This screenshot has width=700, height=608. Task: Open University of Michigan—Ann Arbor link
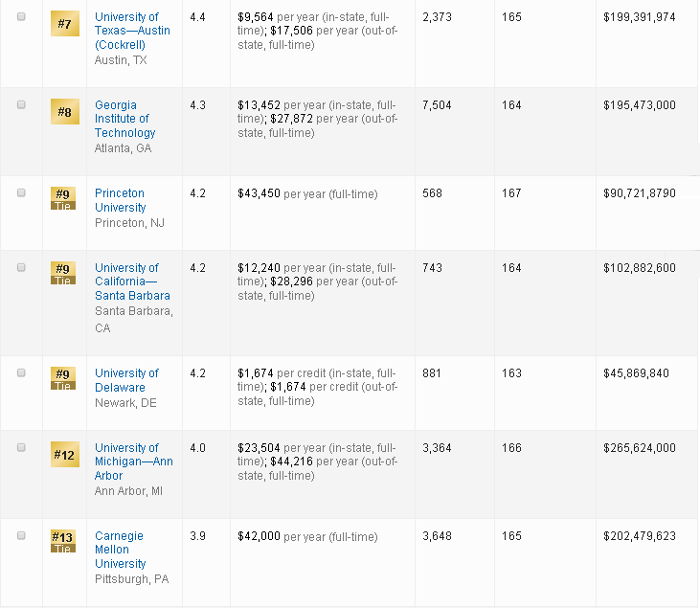coord(133,462)
